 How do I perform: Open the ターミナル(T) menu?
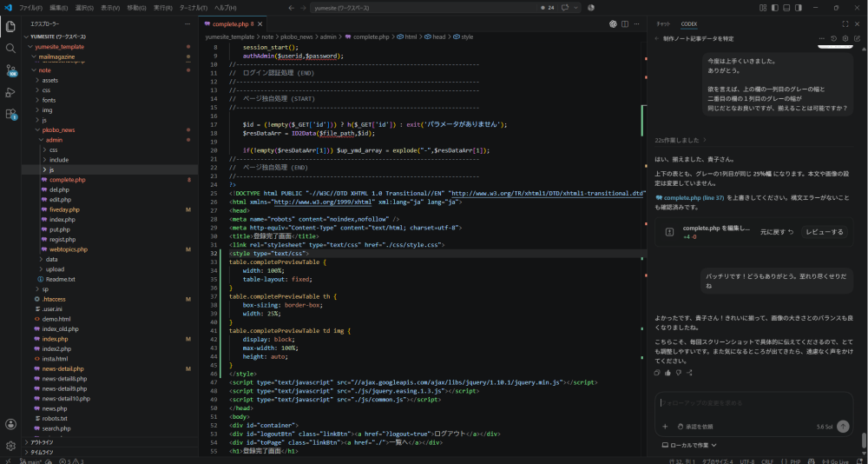[x=194, y=8]
